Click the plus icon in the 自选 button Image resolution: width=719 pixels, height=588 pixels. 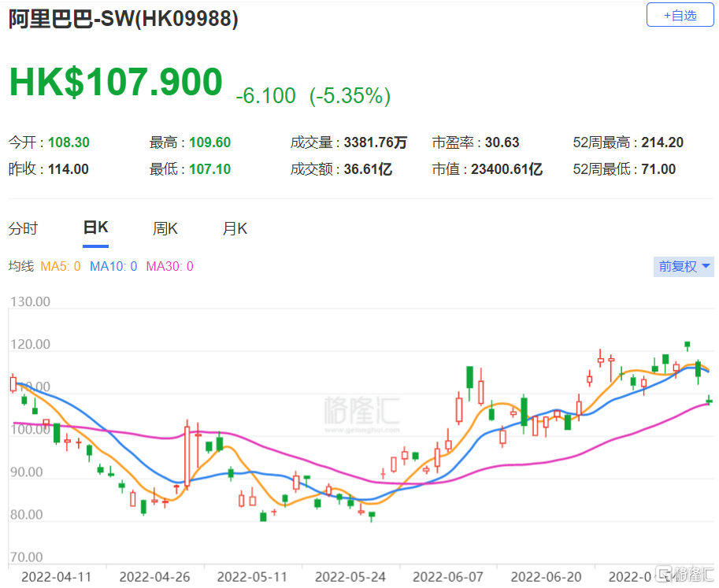point(667,14)
